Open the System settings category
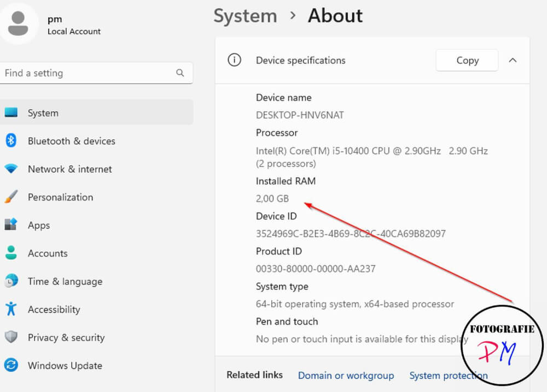547x392 pixels. (x=96, y=112)
